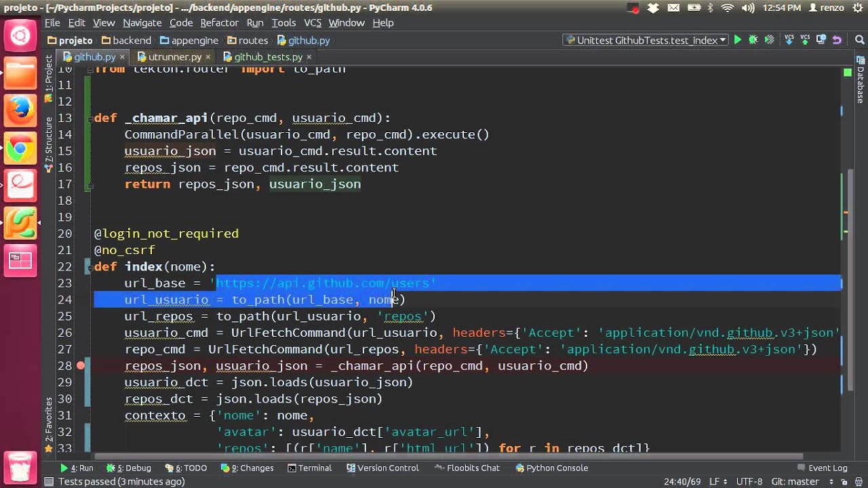Open the Version Control tool window

382,468
